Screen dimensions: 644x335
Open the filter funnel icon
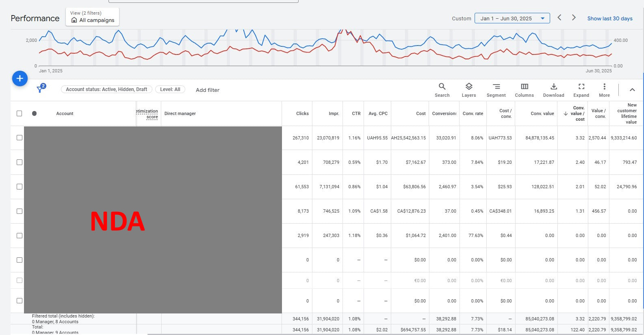coord(40,89)
